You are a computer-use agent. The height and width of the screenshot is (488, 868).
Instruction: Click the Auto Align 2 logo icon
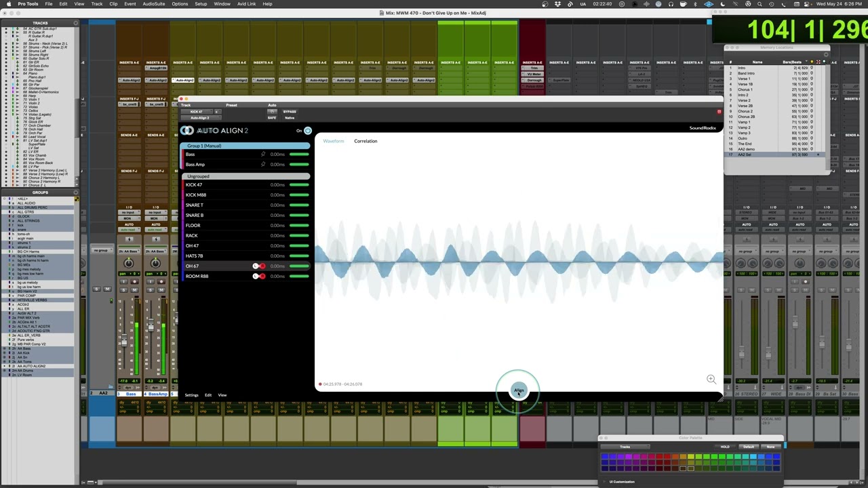point(186,130)
